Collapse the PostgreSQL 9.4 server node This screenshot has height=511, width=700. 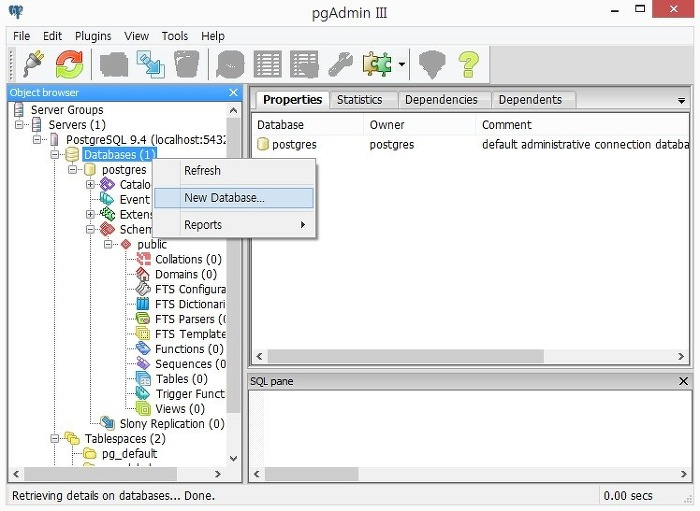(x=37, y=140)
